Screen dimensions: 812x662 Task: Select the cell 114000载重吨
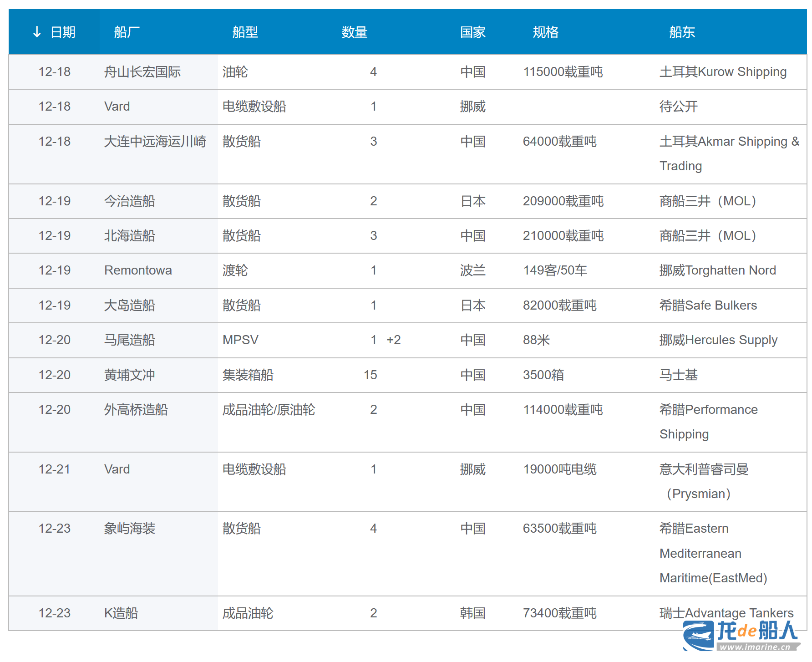(563, 410)
